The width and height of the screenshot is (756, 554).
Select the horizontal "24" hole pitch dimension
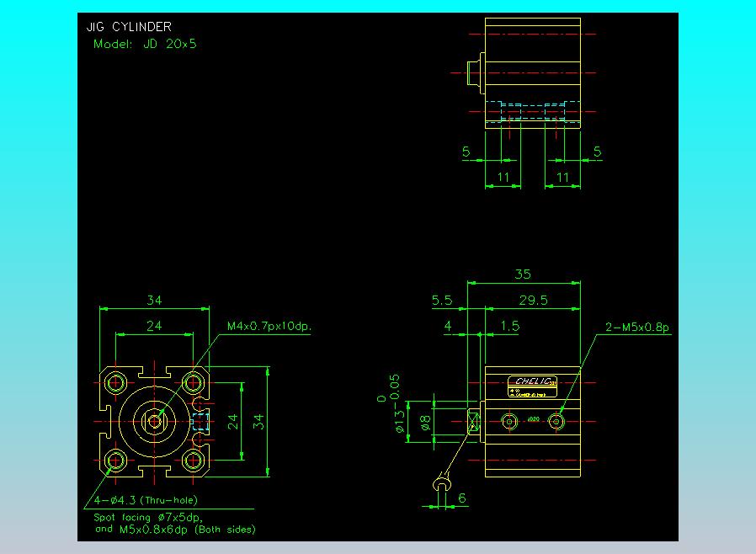point(154,327)
